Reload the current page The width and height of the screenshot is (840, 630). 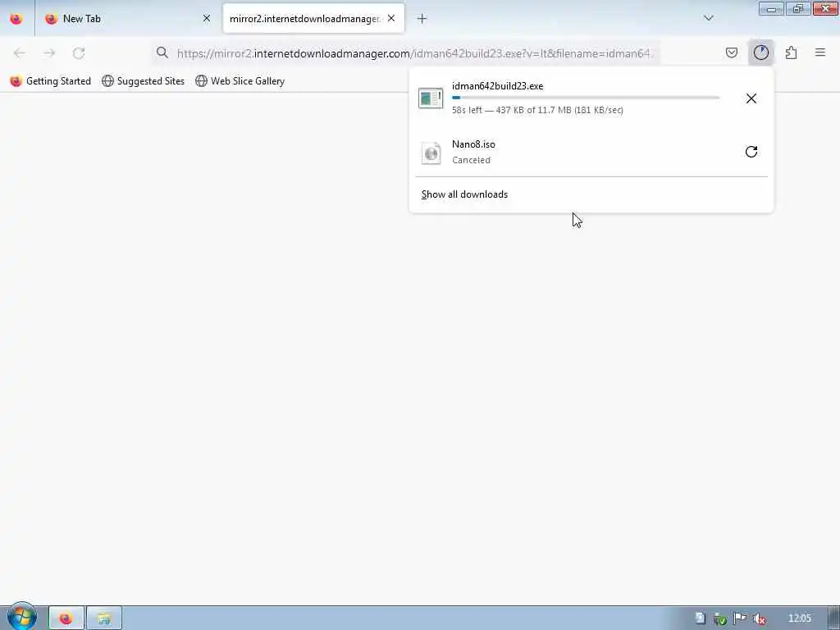coord(79,53)
